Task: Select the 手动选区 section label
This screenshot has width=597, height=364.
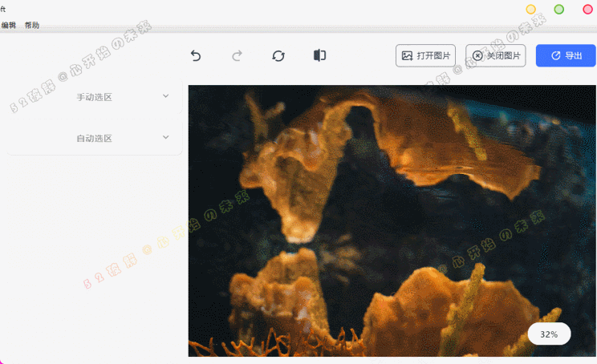Action: pos(94,97)
